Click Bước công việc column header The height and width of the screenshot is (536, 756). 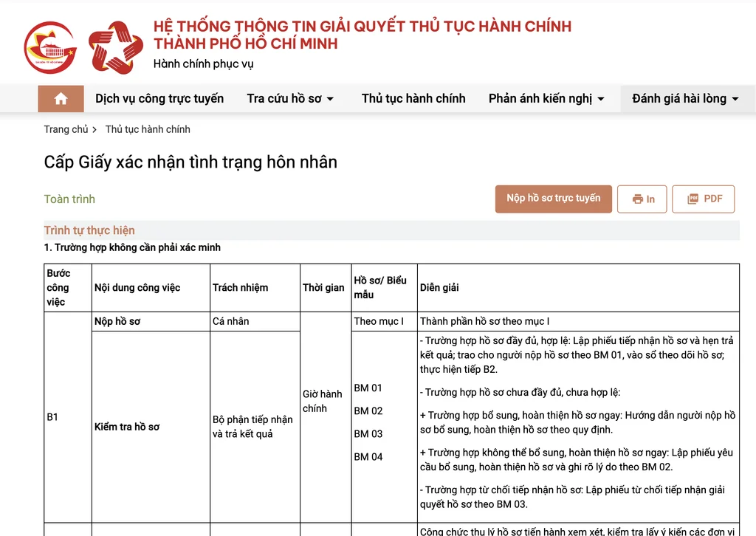(x=67, y=287)
